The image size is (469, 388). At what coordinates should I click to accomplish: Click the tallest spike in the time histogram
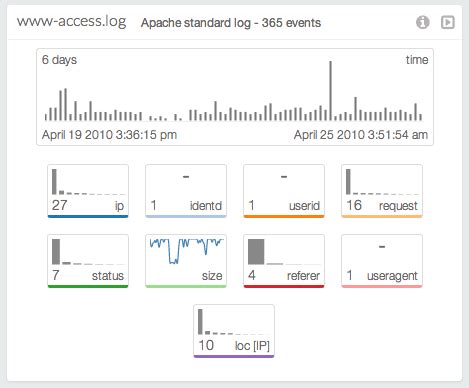[331, 91]
